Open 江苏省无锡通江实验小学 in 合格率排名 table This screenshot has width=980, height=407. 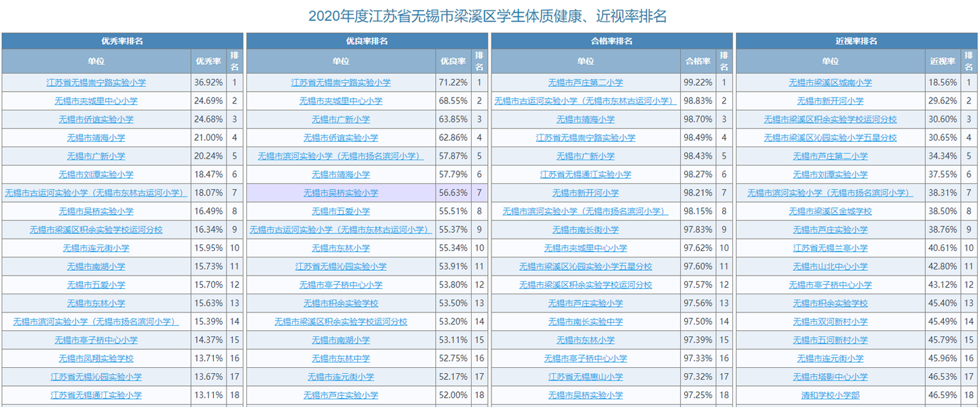(586, 175)
